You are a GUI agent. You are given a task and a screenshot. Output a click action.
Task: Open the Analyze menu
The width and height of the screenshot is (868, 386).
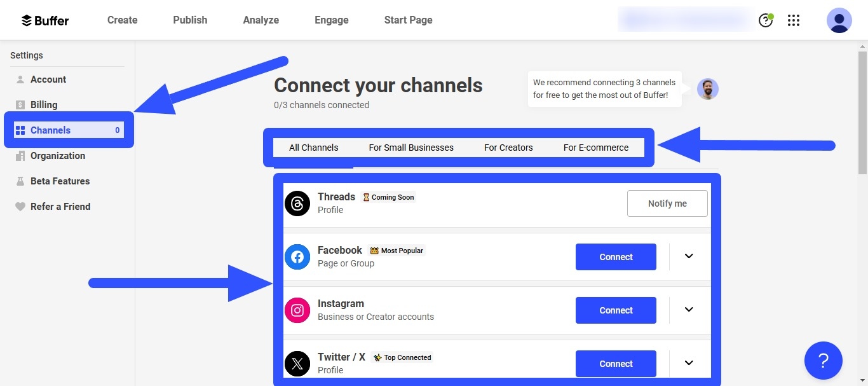(x=261, y=20)
